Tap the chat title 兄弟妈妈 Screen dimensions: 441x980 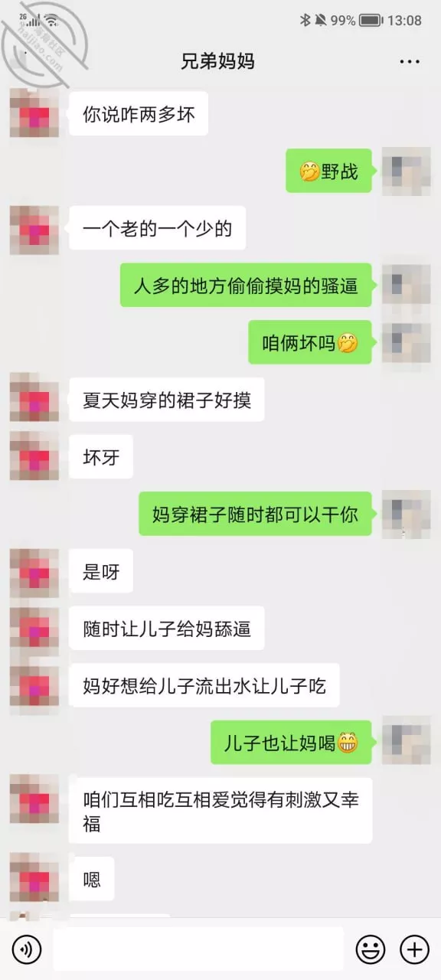(x=217, y=62)
